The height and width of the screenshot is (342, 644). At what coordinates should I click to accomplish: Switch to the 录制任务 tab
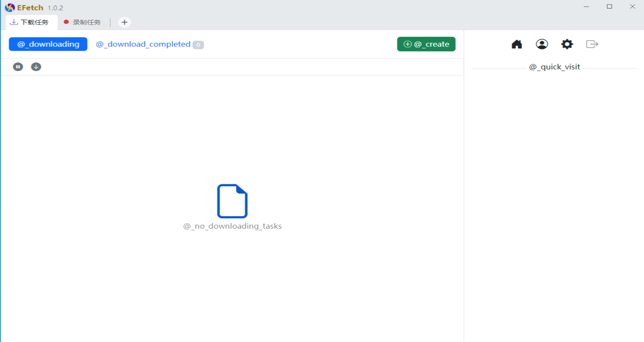point(82,22)
